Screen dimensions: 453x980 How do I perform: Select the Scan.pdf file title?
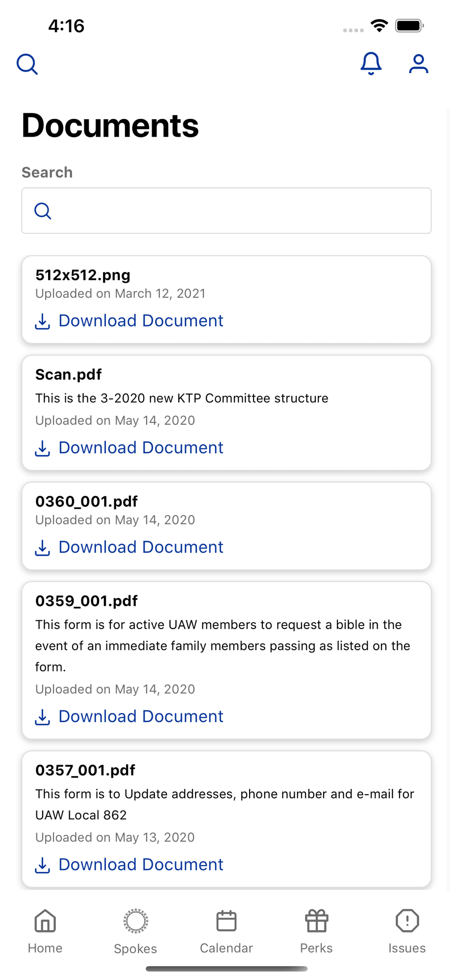point(69,375)
